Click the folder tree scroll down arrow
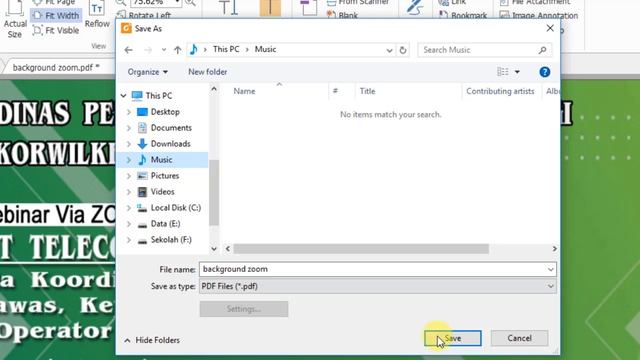 pyautogui.click(x=214, y=249)
